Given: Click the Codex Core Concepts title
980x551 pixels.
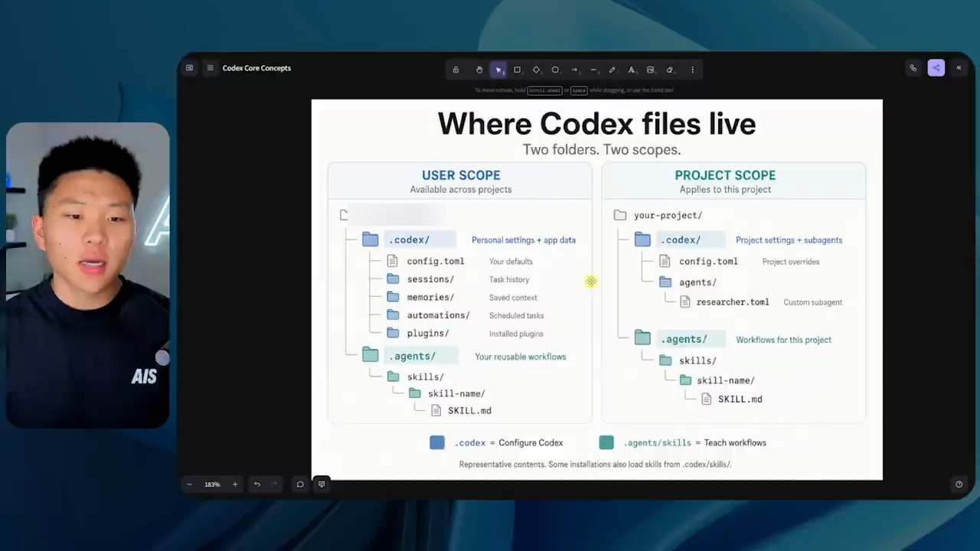Looking at the screenshot, I should 256,68.
